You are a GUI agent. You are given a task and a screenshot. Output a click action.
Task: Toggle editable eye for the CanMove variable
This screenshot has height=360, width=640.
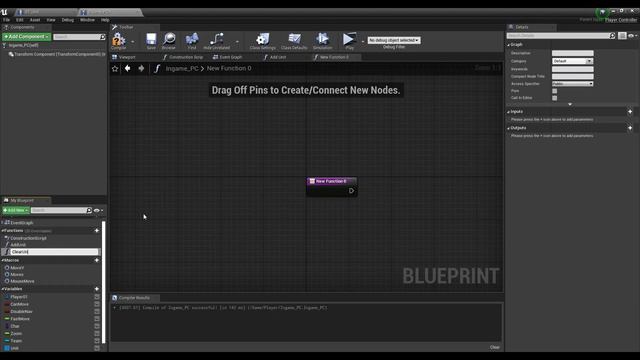tap(97, 304)
